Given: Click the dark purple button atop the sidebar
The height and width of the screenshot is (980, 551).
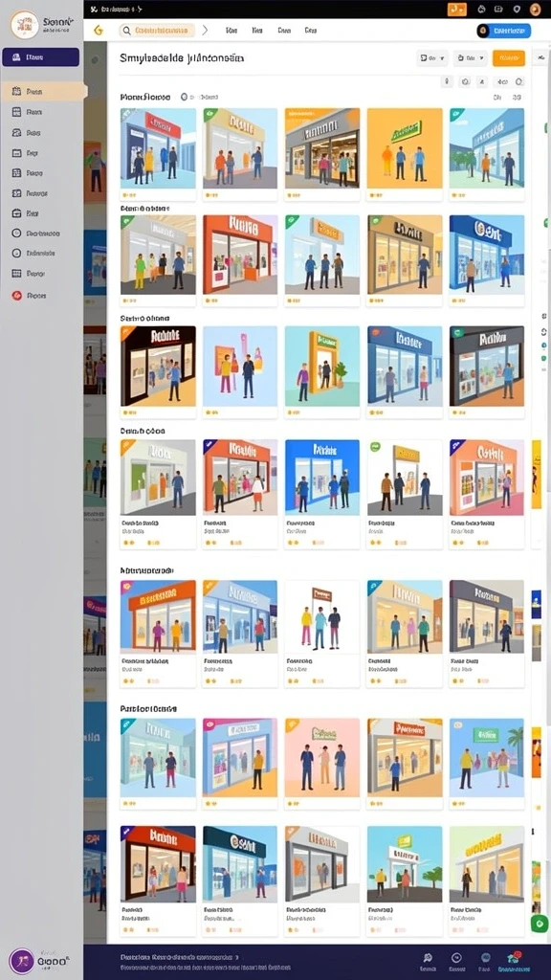Looking at the screenshot, I should coord(40,56).
